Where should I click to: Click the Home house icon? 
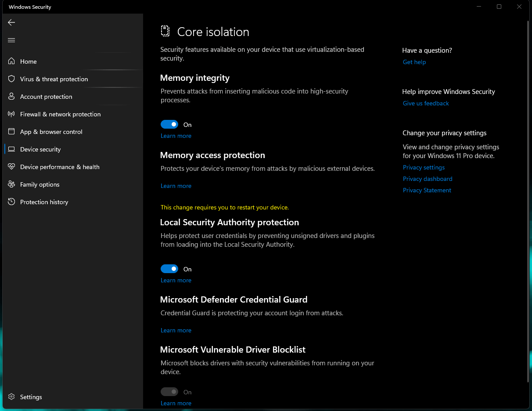coord(11,61)
